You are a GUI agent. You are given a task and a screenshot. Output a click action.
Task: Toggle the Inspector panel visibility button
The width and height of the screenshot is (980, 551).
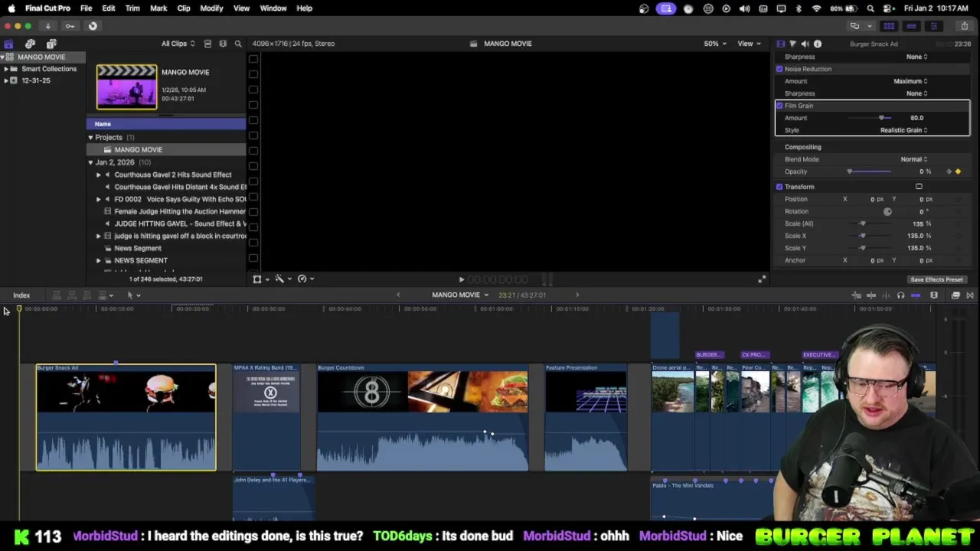click(x=933, y=26)
